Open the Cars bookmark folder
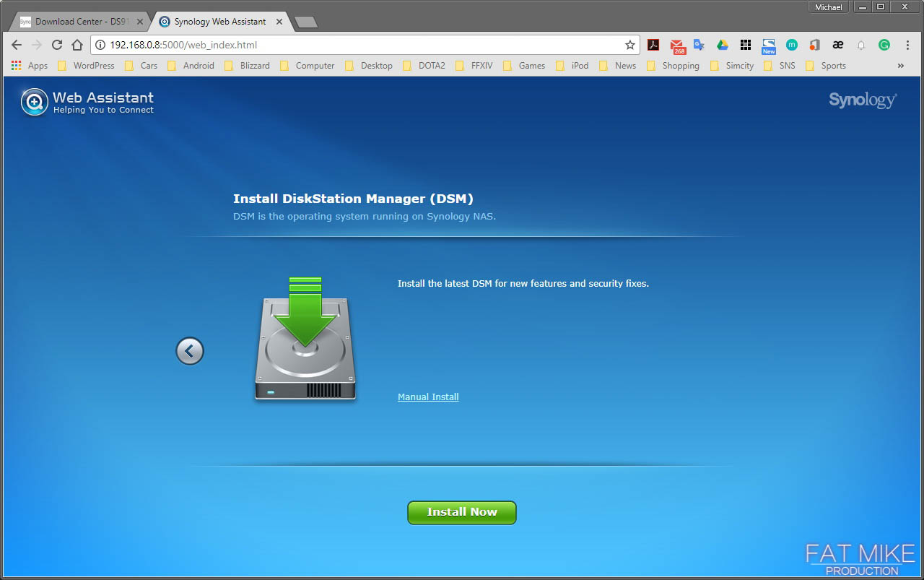This screenshot has height=580, width=924. (x=141, y=66)
